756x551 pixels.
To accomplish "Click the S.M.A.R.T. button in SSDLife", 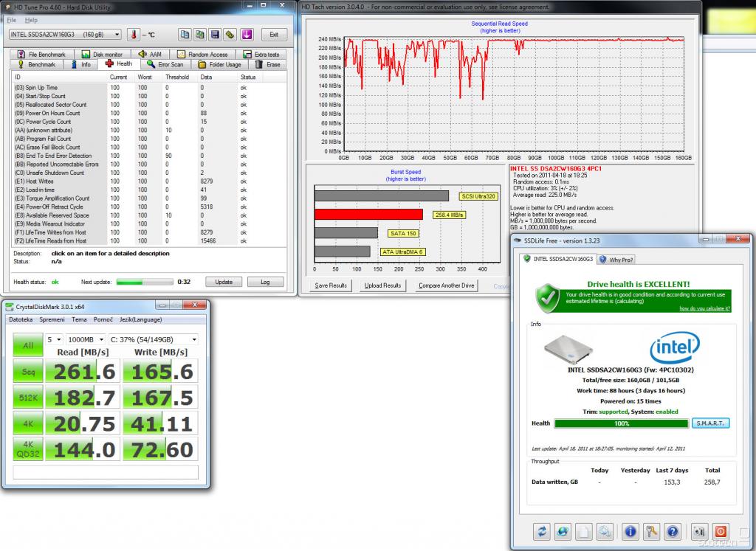I will 710,423.
